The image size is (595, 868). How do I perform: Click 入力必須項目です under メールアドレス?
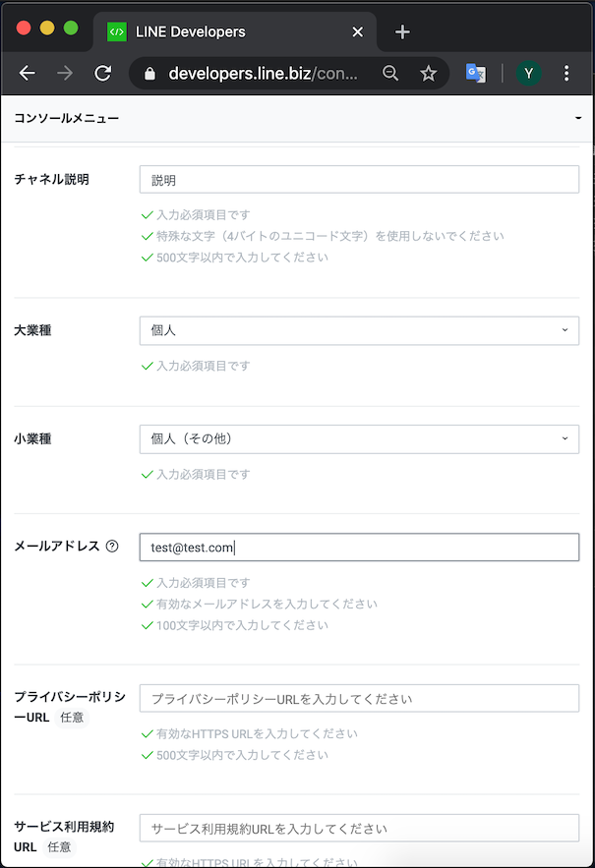pyautogui.click(x=204, y=583)
